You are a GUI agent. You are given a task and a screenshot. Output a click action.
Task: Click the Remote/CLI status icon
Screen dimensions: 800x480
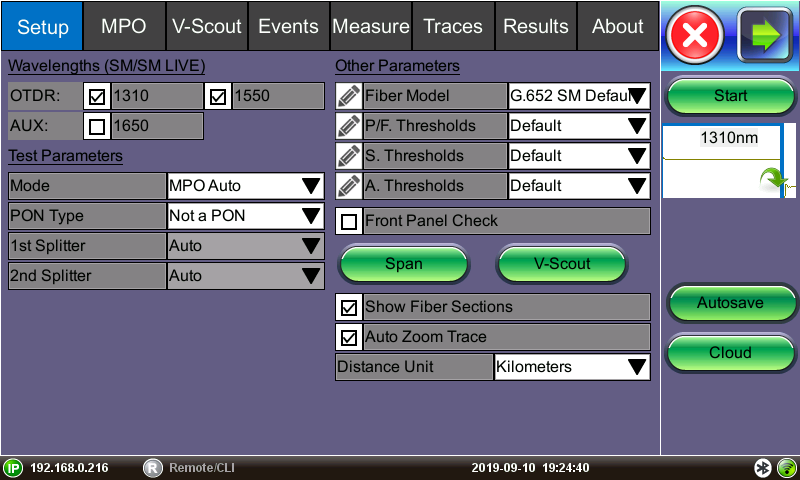[x=152, y=468]
